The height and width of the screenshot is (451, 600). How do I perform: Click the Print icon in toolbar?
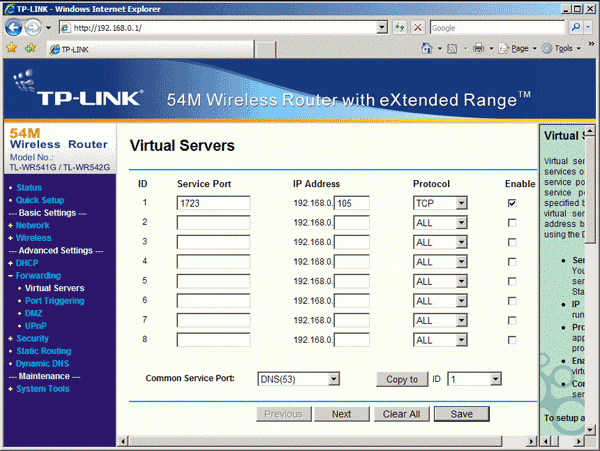pyautogui.click(x=478, y=48)
